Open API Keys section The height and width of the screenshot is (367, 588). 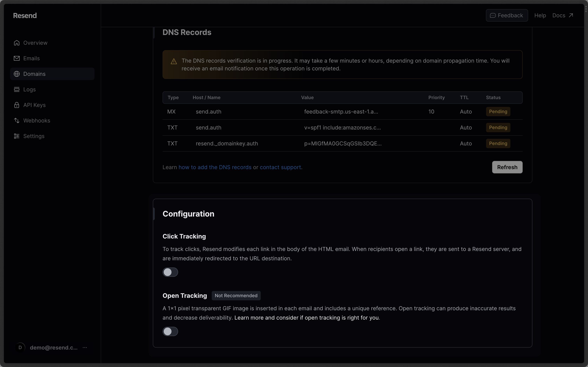click(52, 105)
